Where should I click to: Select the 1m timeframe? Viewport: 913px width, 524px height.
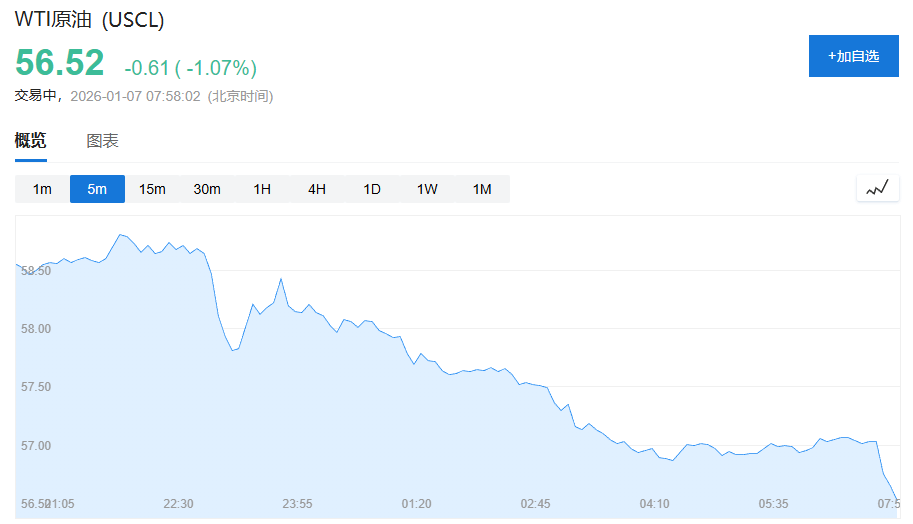click(42, 189)
